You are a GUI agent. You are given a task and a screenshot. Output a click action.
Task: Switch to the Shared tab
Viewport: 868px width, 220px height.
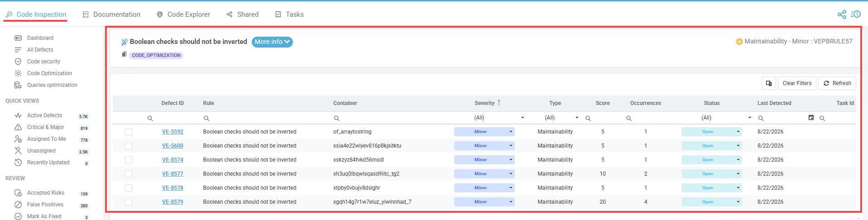pos(243,14)
